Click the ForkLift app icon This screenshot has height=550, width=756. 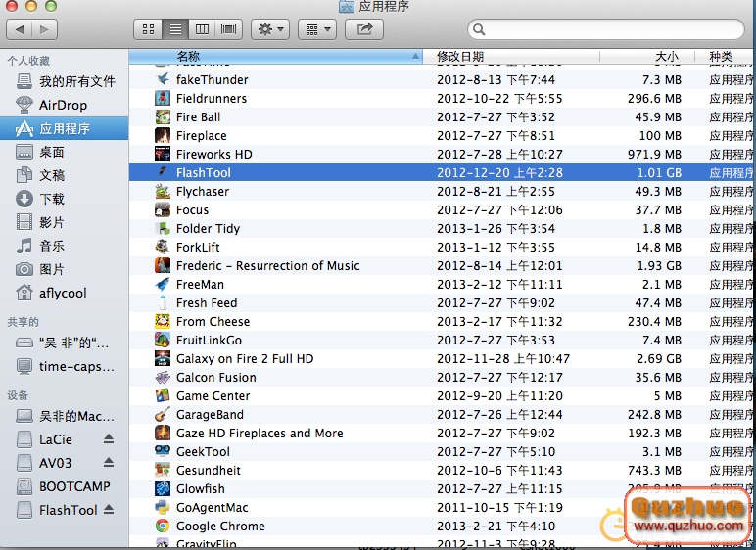(x=163, y=247)
